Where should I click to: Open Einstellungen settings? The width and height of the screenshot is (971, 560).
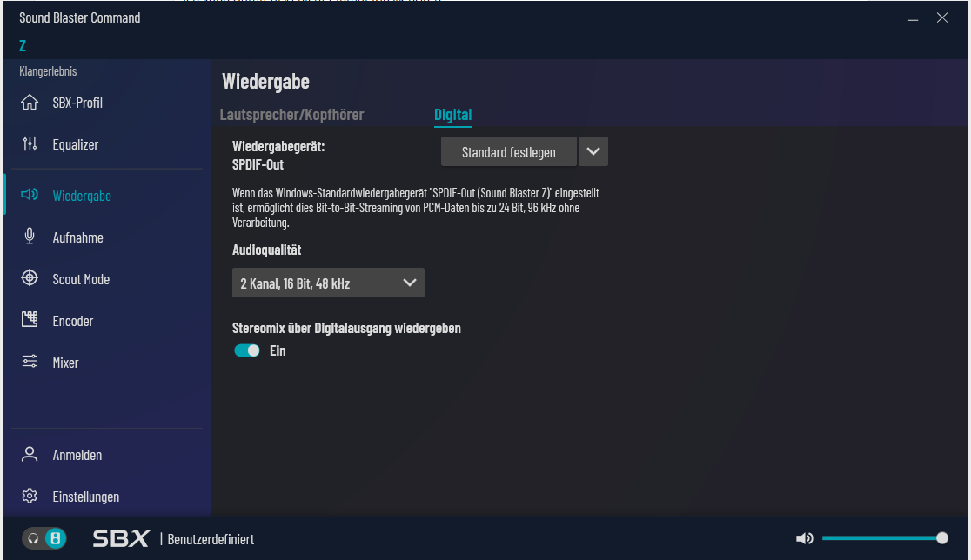86,497
